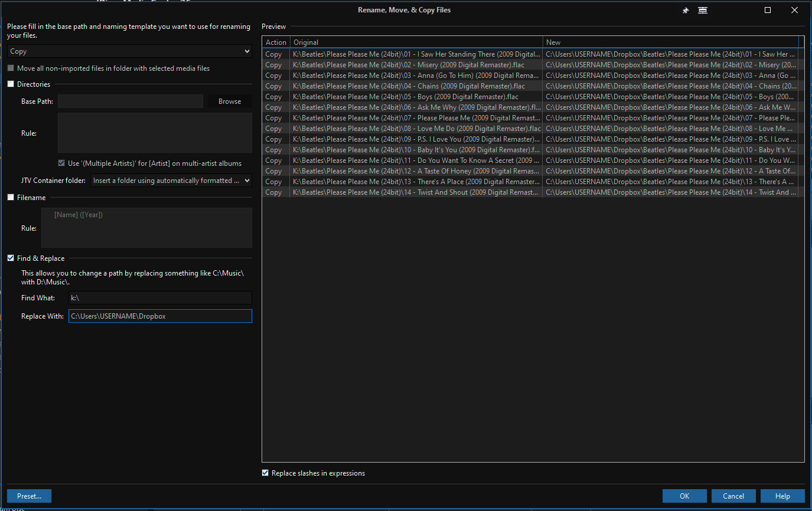Open the Copy action dropdown
The width and height of the screenshot is (812, 511).
tap(130, 51)
